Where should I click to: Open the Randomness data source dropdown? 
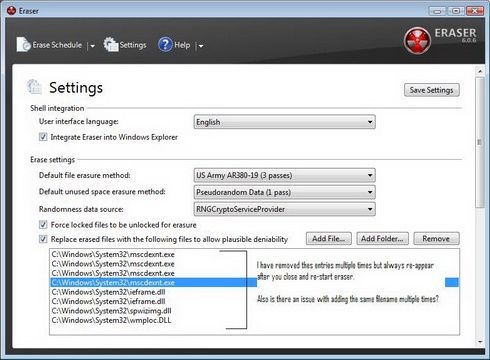coord(284,209)
